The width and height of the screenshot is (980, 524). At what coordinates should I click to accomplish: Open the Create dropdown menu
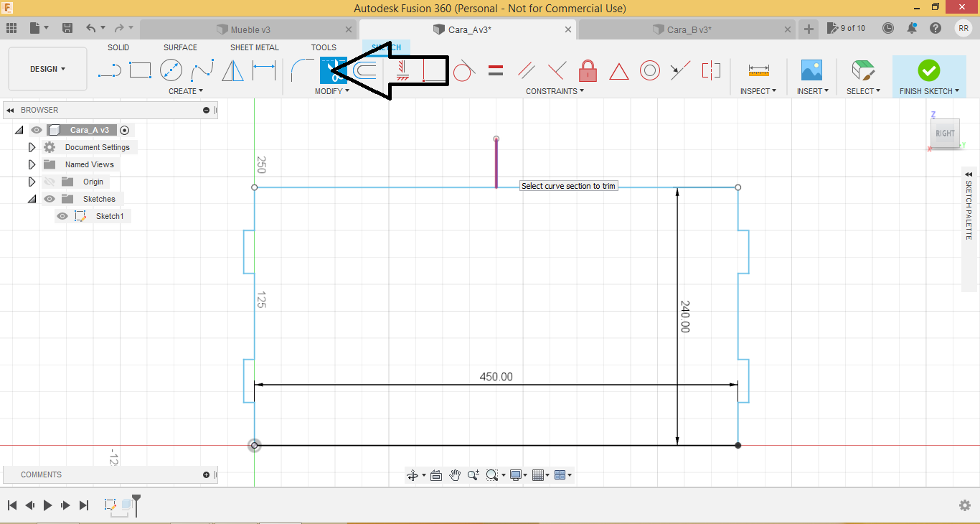click(186, 91)
